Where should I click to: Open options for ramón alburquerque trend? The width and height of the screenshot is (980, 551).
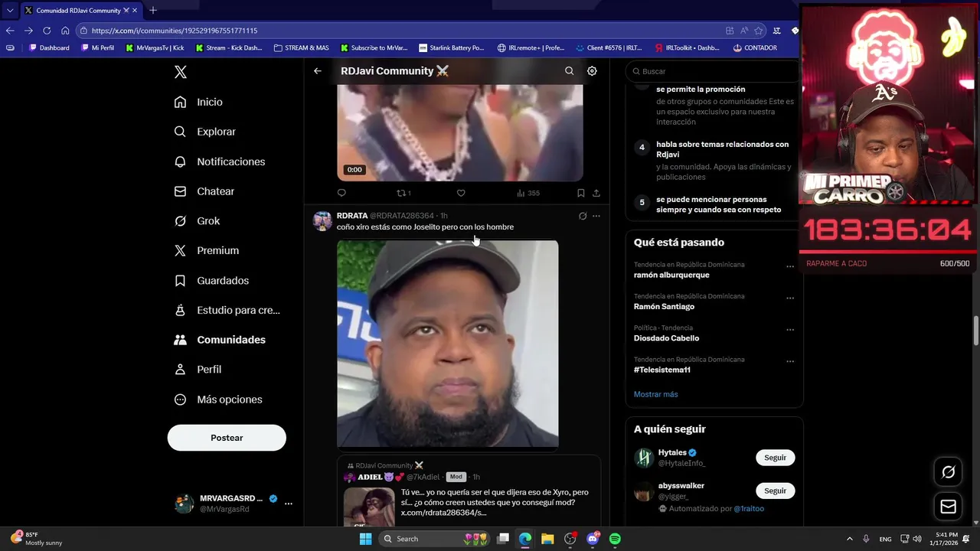click(x=790, y=266)
